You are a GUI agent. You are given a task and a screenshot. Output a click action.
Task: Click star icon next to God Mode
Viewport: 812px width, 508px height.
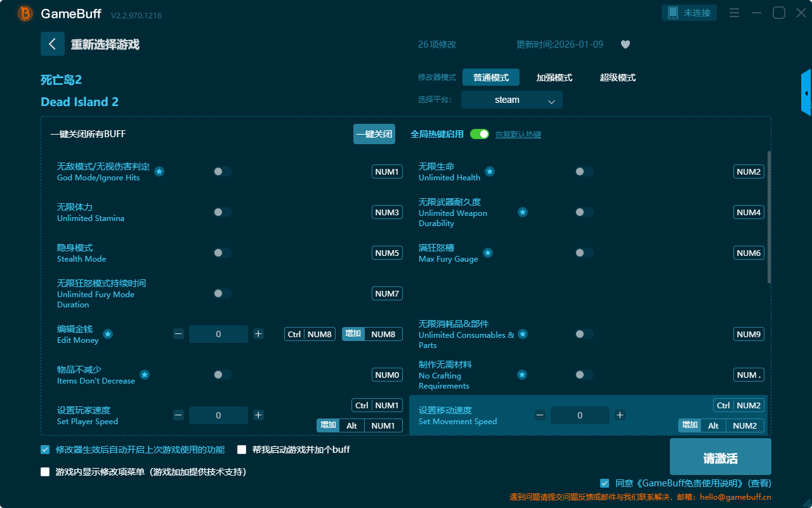click(x=159, y=171)
